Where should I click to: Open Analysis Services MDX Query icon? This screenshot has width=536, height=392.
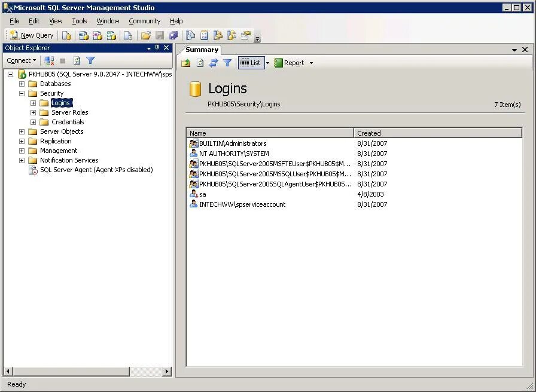[x=84, y=35]
